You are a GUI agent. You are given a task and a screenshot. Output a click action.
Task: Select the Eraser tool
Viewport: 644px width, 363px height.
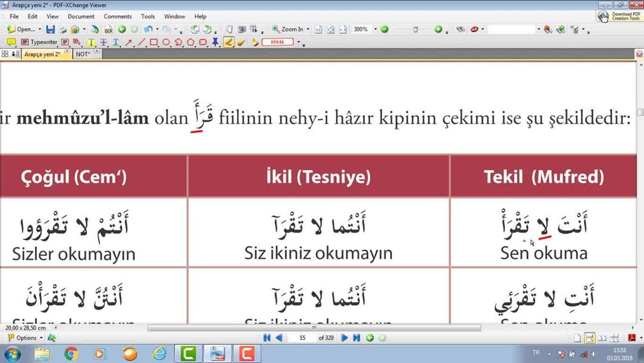click(241, 42)
